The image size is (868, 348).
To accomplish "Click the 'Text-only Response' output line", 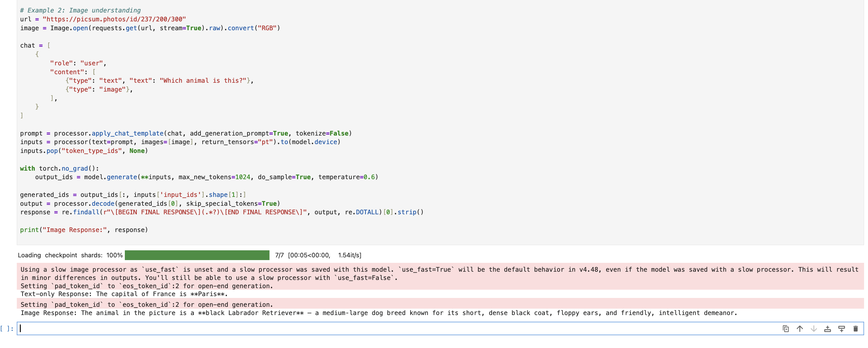I will pyautogui.click(x=124, y=294).
